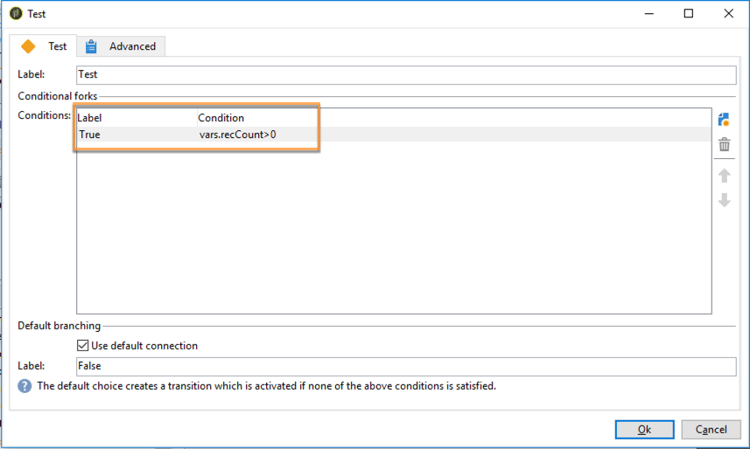Move condition down with the down arrow
Viewport: 750px width, 449px height.
(724, 200)
